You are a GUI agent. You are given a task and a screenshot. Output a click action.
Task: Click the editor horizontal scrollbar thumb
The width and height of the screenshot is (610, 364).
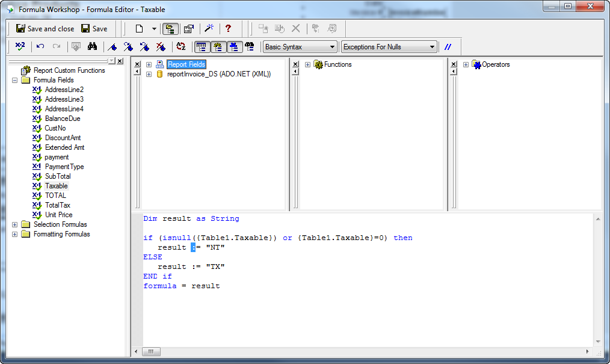coord(151,351)
